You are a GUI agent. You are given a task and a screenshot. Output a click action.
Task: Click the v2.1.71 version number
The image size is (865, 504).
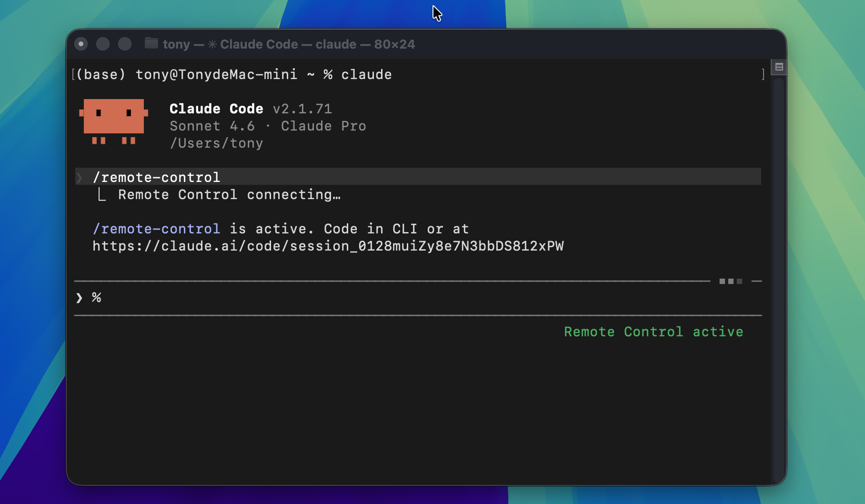pos(302,109)
